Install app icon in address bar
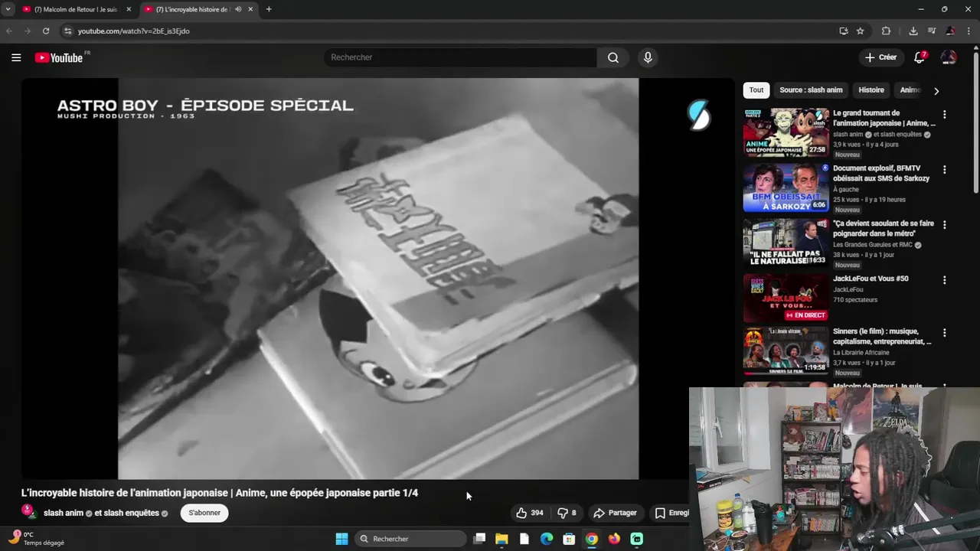Viewport: 980px width, 551px height. [x=844, y=31]
